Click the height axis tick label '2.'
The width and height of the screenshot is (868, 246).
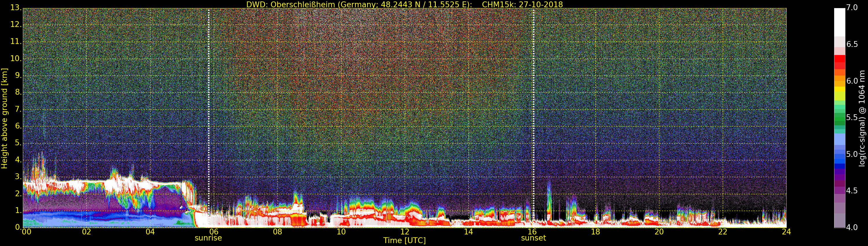pyautogui.click(x=18, y=193)
